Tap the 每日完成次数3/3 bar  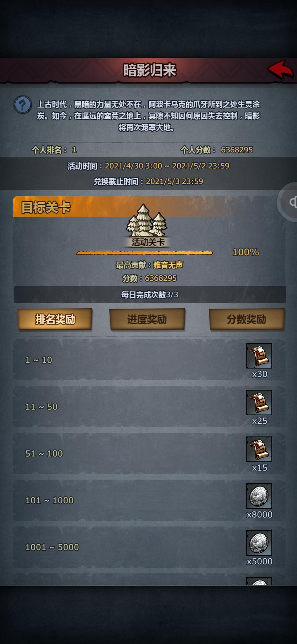point(150,295)
